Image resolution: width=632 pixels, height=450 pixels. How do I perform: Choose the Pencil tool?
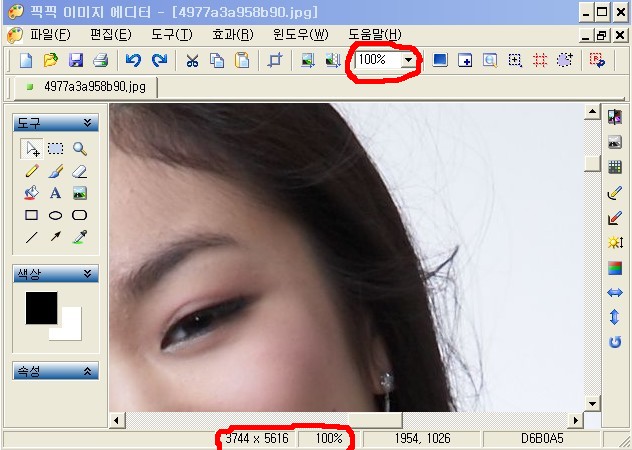pos(32,171)
